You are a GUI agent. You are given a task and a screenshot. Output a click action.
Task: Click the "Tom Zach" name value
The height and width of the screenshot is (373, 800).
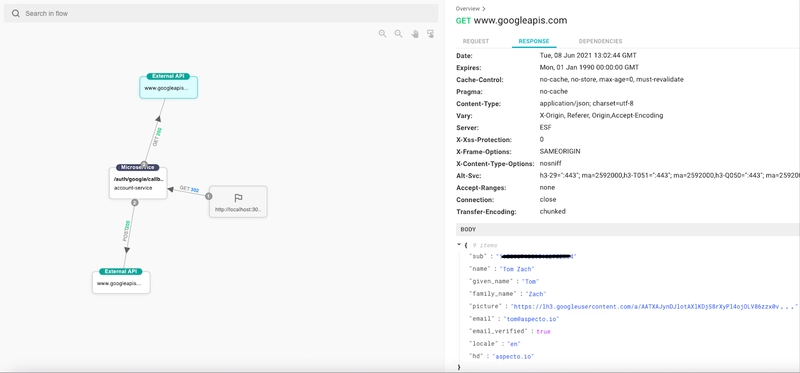click(517, 269)
